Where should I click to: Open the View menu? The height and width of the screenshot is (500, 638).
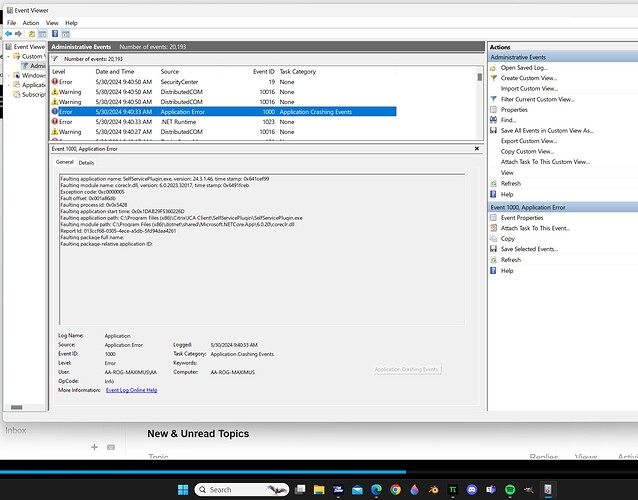tap(52, 23)
